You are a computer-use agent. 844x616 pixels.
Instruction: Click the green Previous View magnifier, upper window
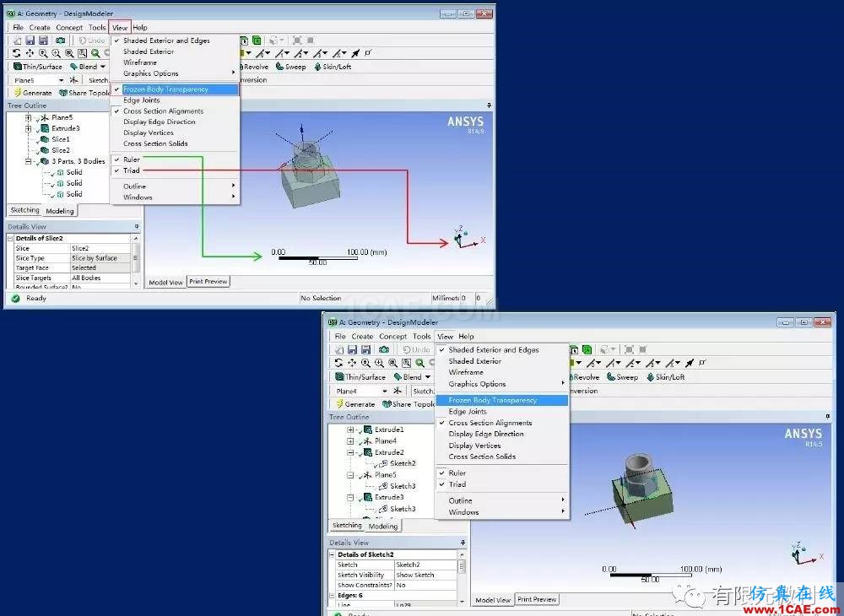point(95,53)
